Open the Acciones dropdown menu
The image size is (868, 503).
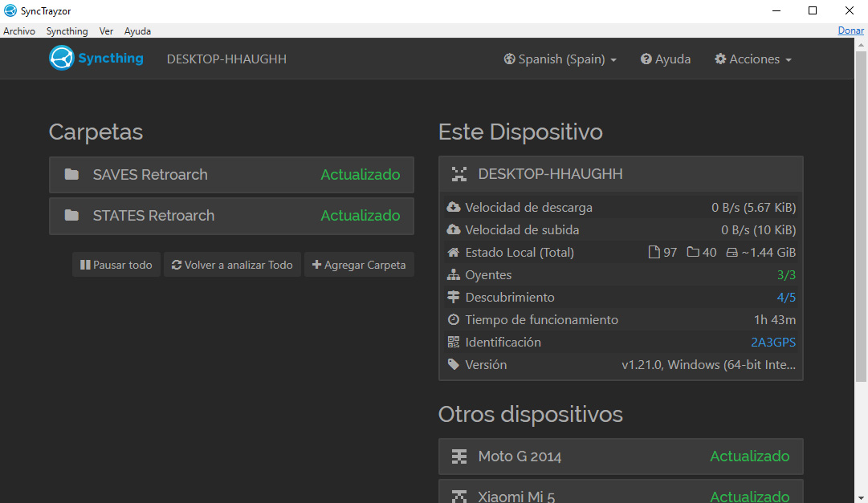coord(753,59)
